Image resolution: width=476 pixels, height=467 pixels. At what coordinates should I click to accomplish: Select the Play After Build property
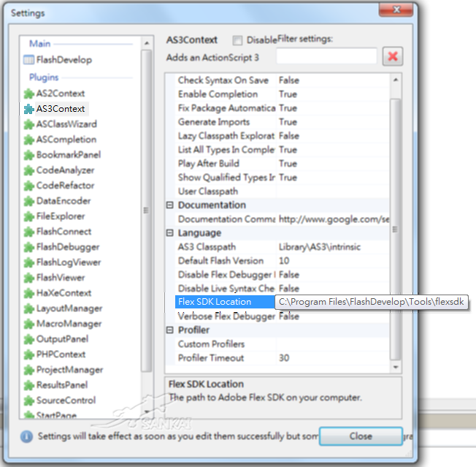point(209,164)
